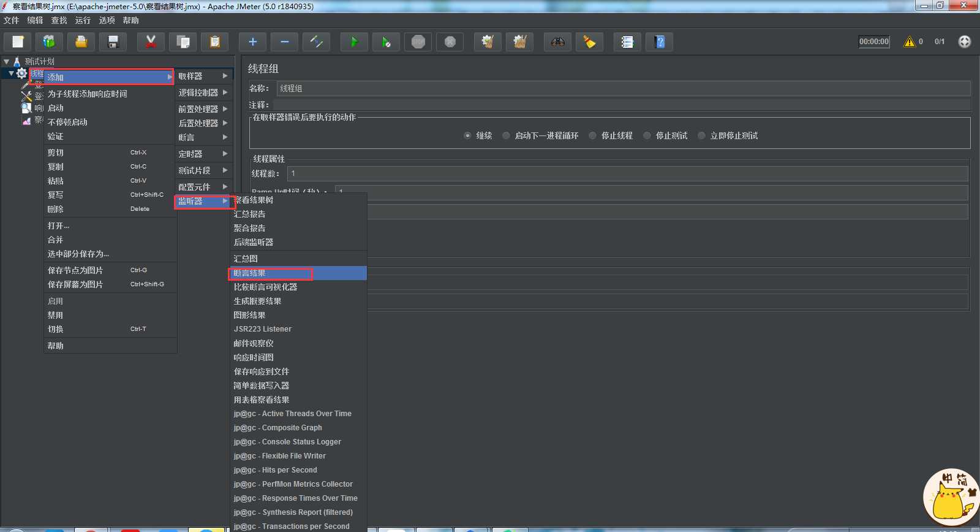This screenshot has height=532, width=980.
Task: Choose JSR223 Listener entry
Action: (299, 329)
